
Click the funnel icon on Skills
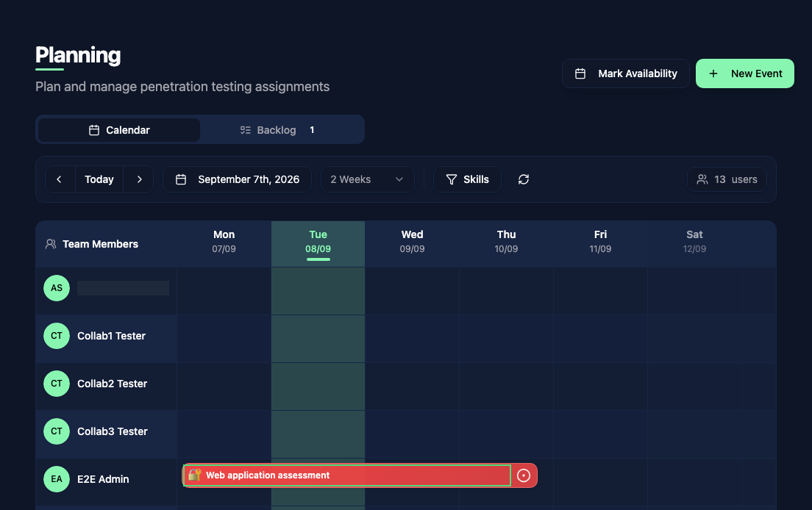click(x=452, y=179)
